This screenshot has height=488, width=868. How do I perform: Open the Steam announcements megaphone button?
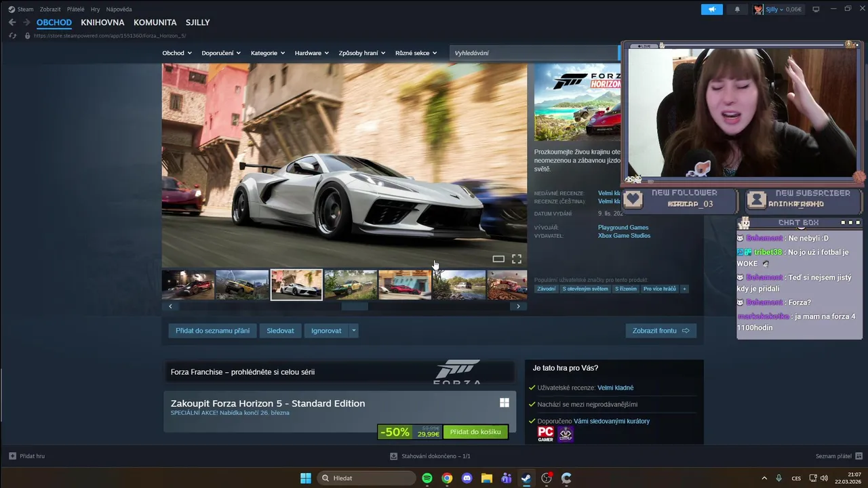click(712, 9)
